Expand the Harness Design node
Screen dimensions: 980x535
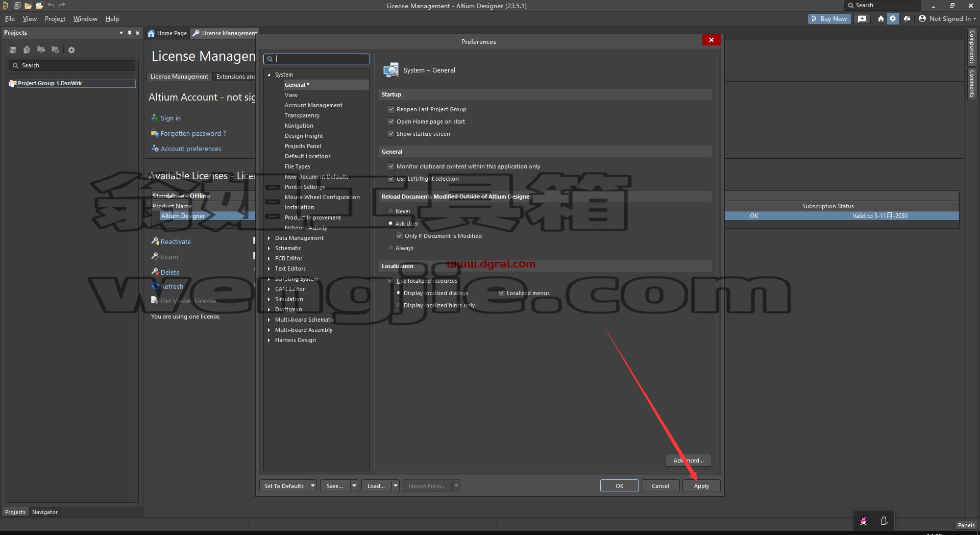(269, 340)
